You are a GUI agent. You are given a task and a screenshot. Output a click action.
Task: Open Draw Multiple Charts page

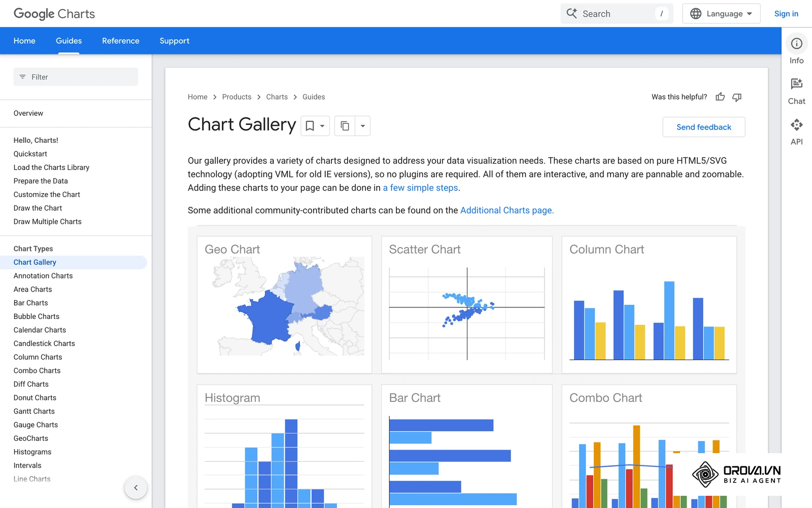tap(48, 222)
